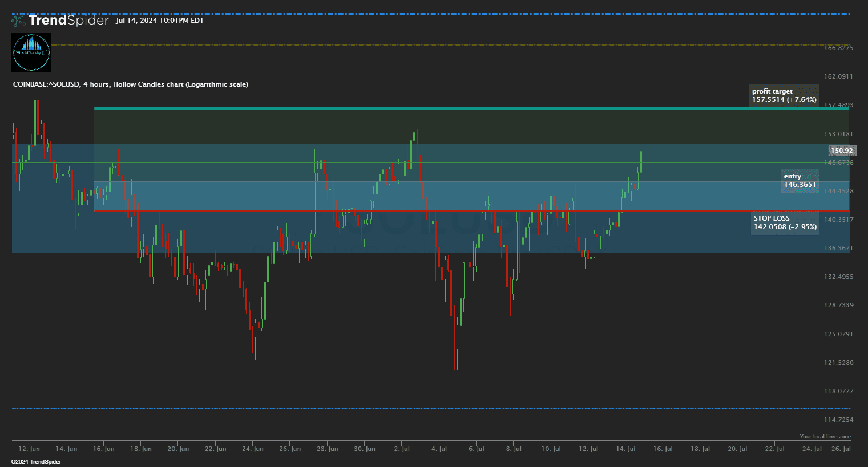Click the COINBASE:^SOLUSD chart title
The image size is (868, 467).
point(130,84)
